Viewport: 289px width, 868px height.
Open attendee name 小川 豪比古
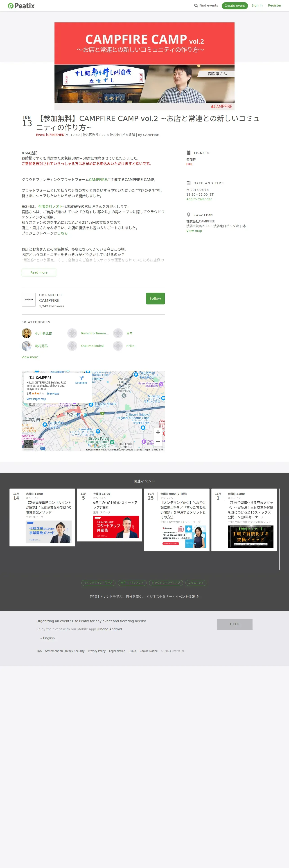click(43, 333)
